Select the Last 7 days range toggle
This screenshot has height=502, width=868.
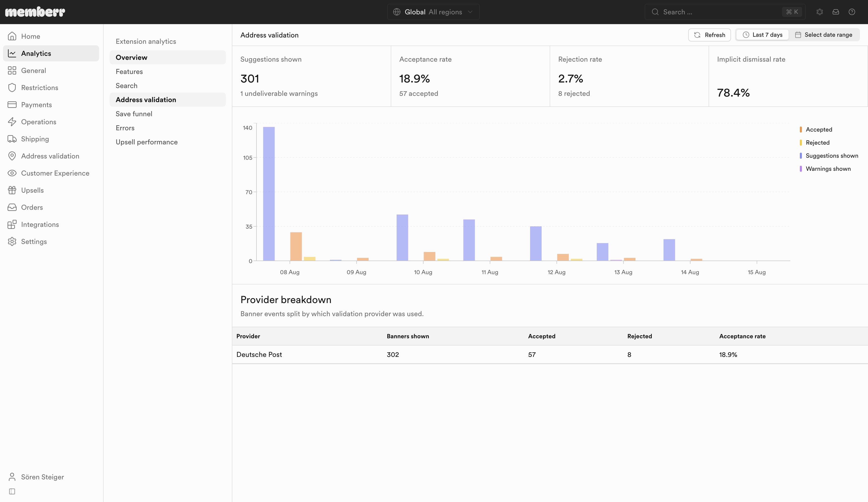tap(762, 35)
